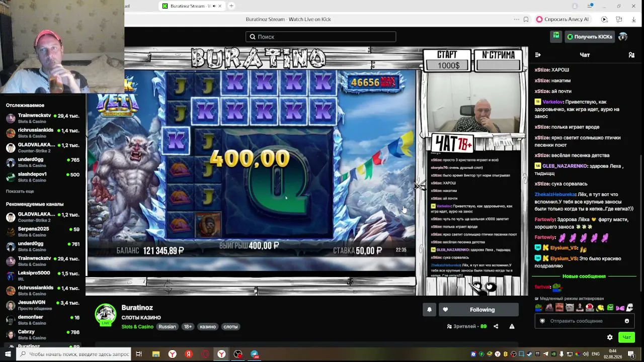Open the Buratinoz channel avatar with LIVE badge
Screen dimensions: 644x362
tap(106, 315)
